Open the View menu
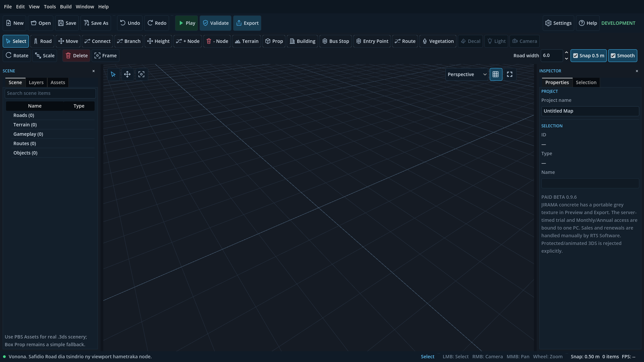Viewport: 644px width, 362px height. click(34, 7)
